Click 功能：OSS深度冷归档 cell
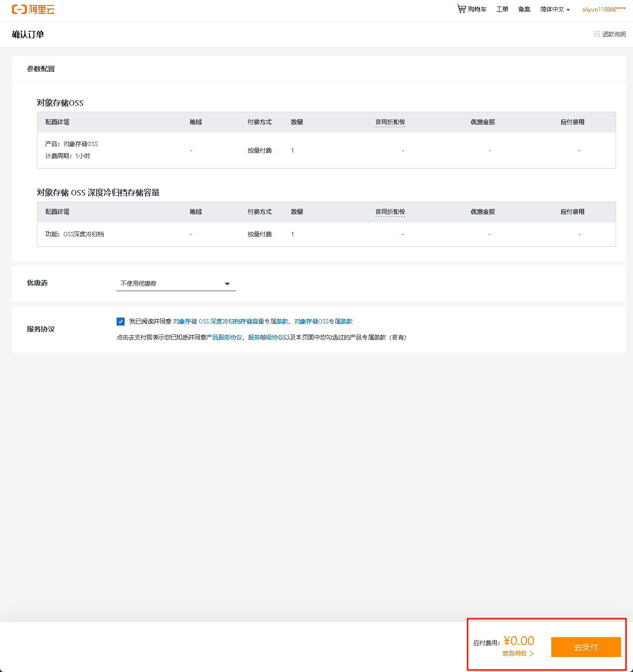Viewport: 633px width, 672px height. (75, 234)
